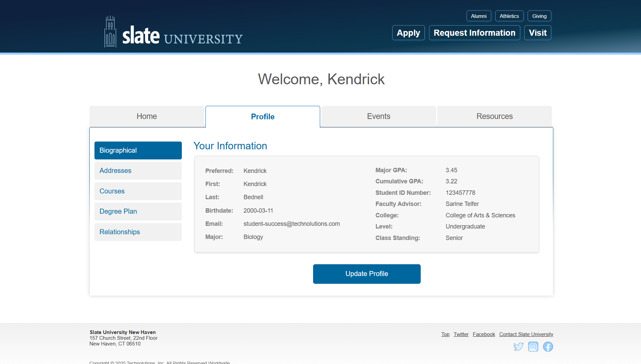Open the Alumni page
This screenshot has height=364, width=641.
pos(479,16)
